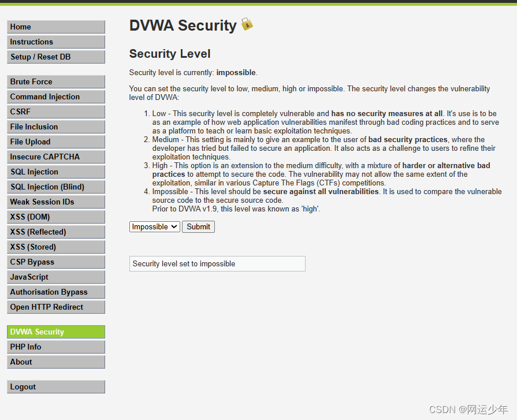Viewport: 517px width, 420px height.
Task: Open the Open HTTP Redirect module
Action: 55,307
